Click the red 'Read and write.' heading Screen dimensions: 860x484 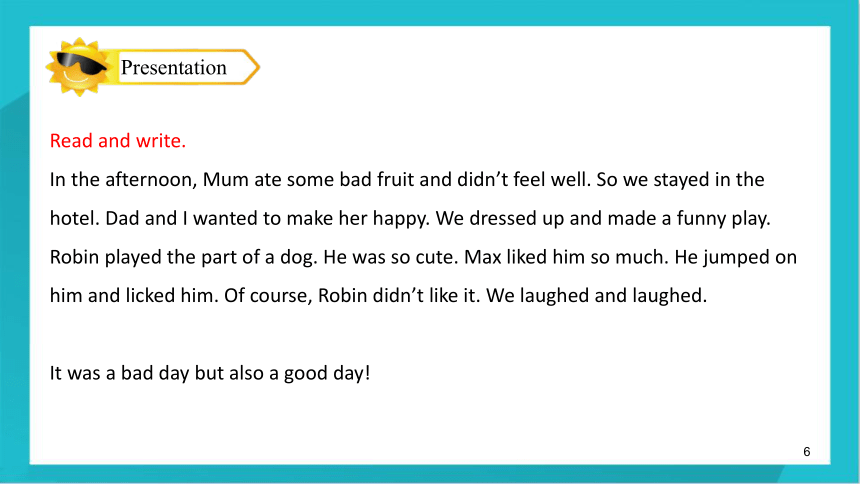click(x=118, y=140)
